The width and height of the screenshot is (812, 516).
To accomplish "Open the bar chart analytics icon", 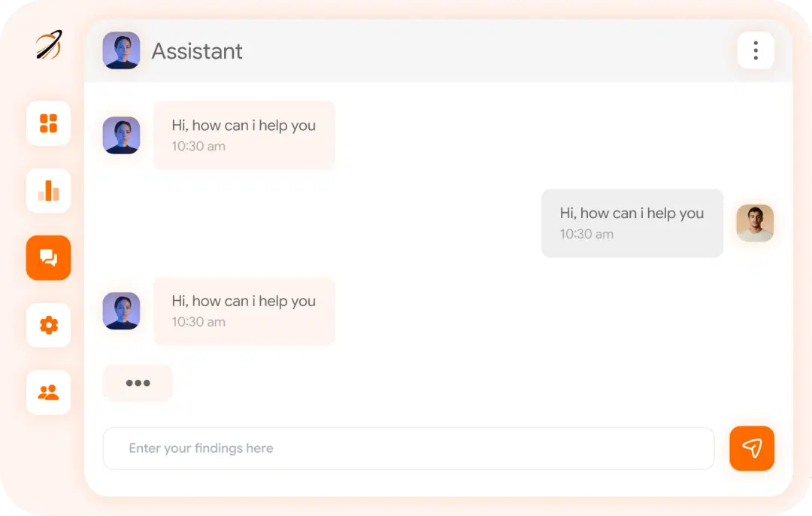I will click(48, 190).
